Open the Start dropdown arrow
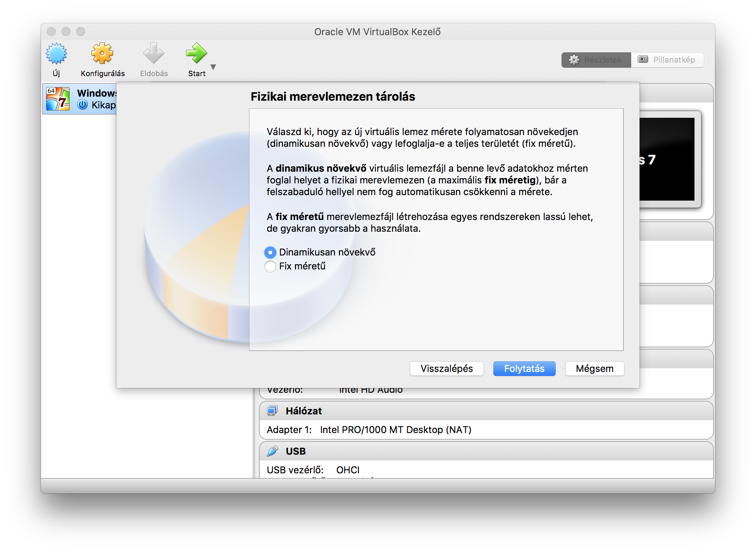 click(x=213, y=67)
